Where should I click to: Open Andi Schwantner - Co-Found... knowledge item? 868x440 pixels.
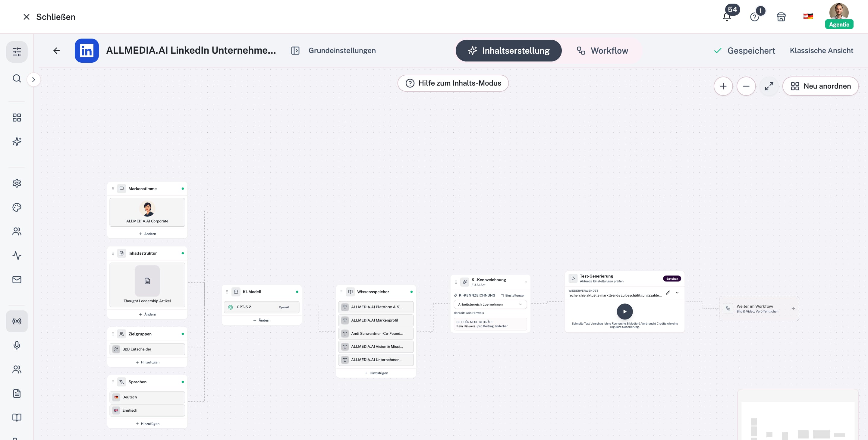click(376, 333)
